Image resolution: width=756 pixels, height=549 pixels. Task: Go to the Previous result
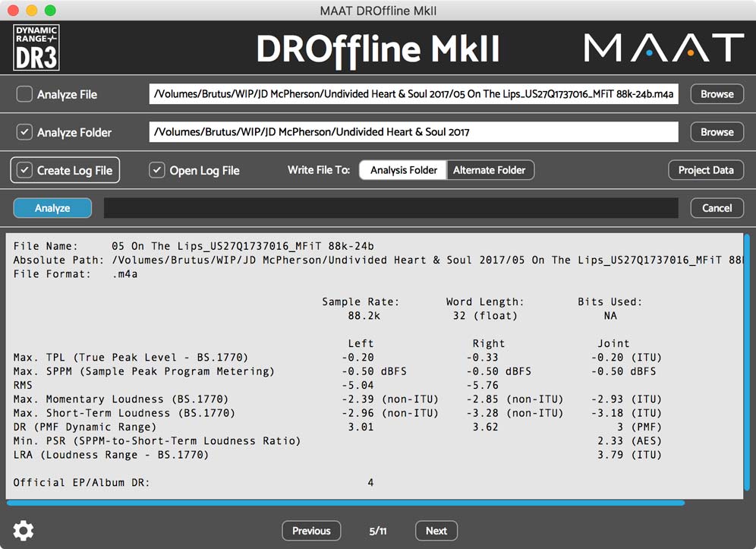tap(311, 531)
